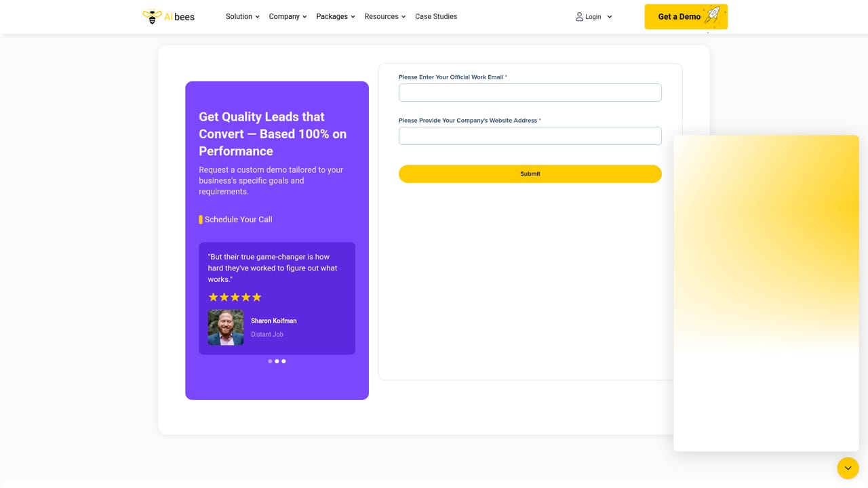Click the Get a Demo button
Screen dimensions: 868x488
[686, 16]
